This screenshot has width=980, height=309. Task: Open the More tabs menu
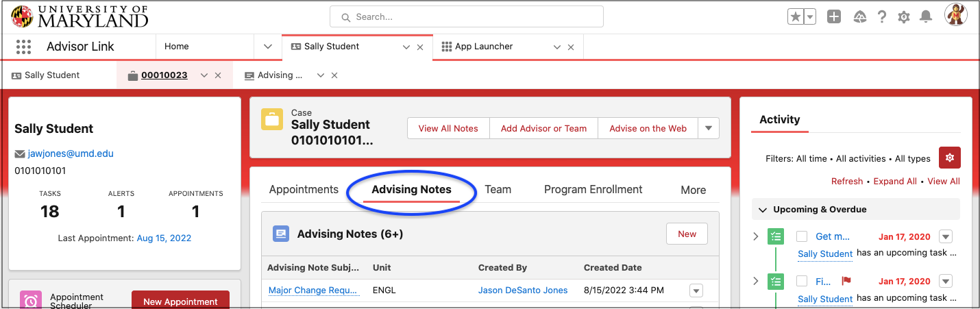693,190
